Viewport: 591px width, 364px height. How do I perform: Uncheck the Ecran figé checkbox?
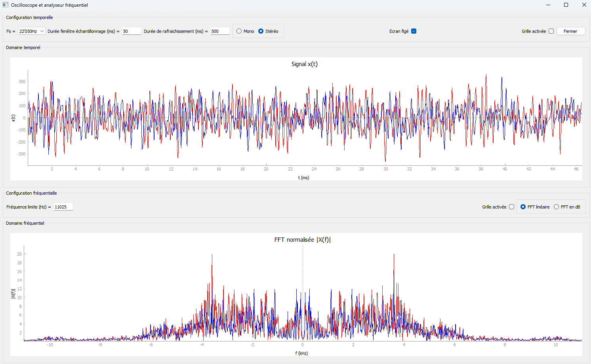pyautogui.click(x=414, y=31)
